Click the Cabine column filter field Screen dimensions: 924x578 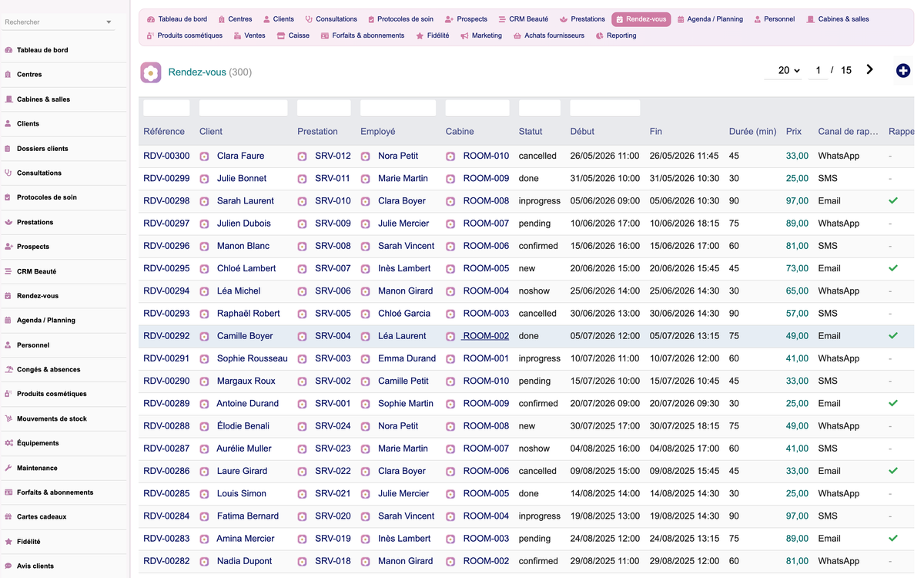[x=477, y=108]
